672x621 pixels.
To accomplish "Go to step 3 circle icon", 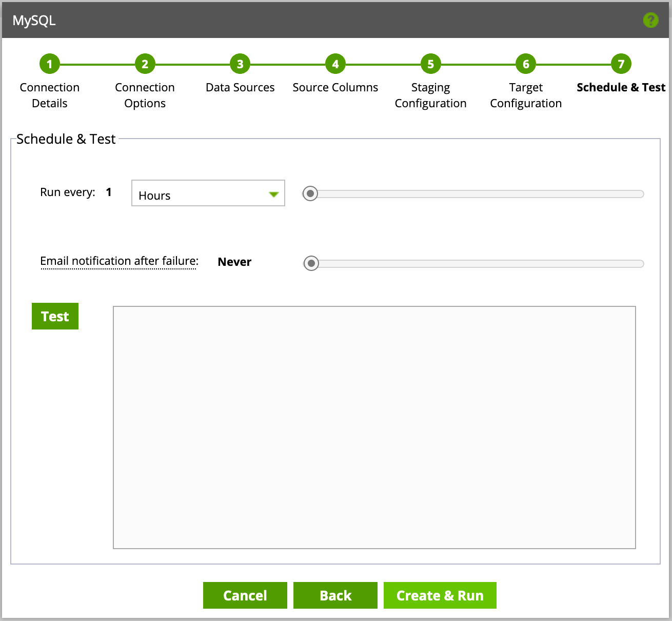I will [x=240, y=64].
